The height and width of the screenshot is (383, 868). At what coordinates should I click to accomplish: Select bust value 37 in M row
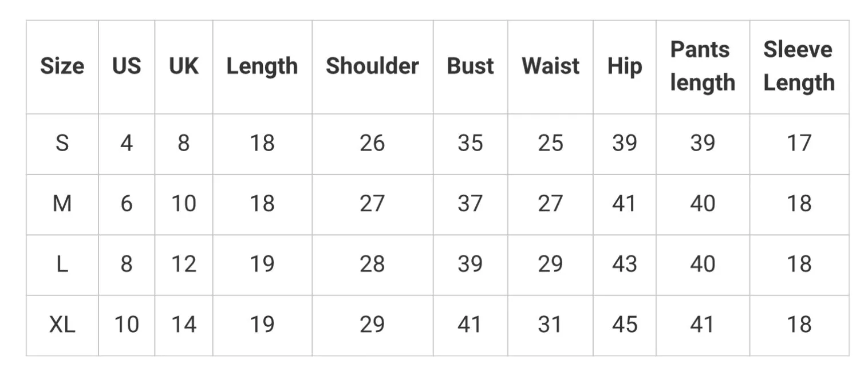(470, 204)
